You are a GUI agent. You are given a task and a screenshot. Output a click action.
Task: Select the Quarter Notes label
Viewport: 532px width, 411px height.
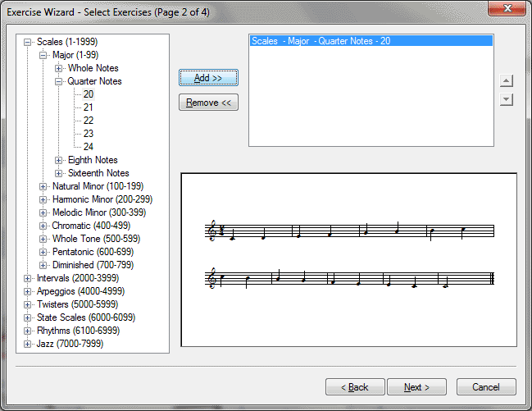pos(94,81)
